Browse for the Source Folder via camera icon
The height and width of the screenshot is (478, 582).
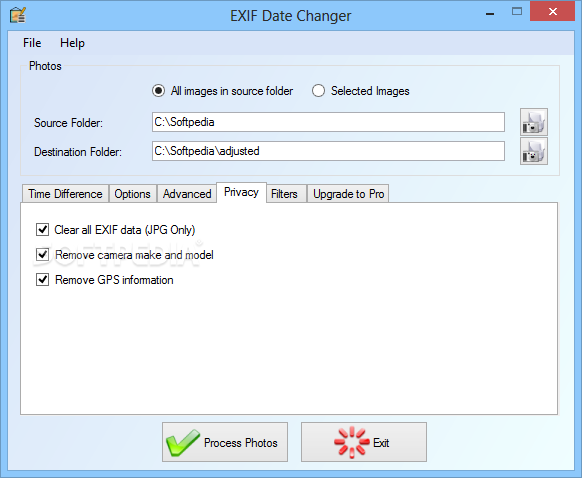(534, 122)
